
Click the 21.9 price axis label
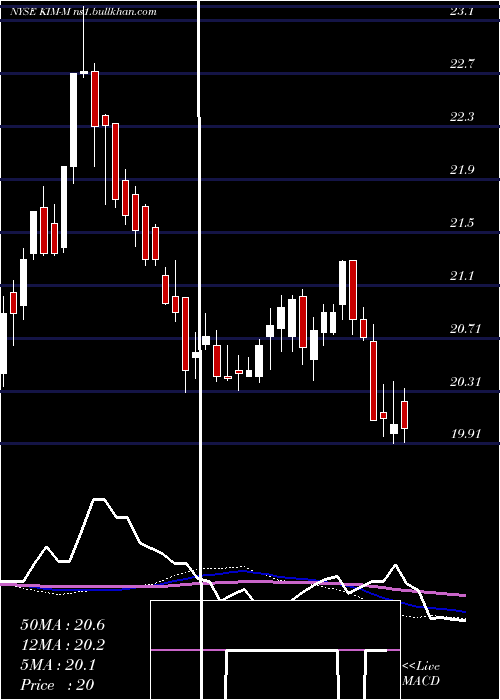pos(462,170)
